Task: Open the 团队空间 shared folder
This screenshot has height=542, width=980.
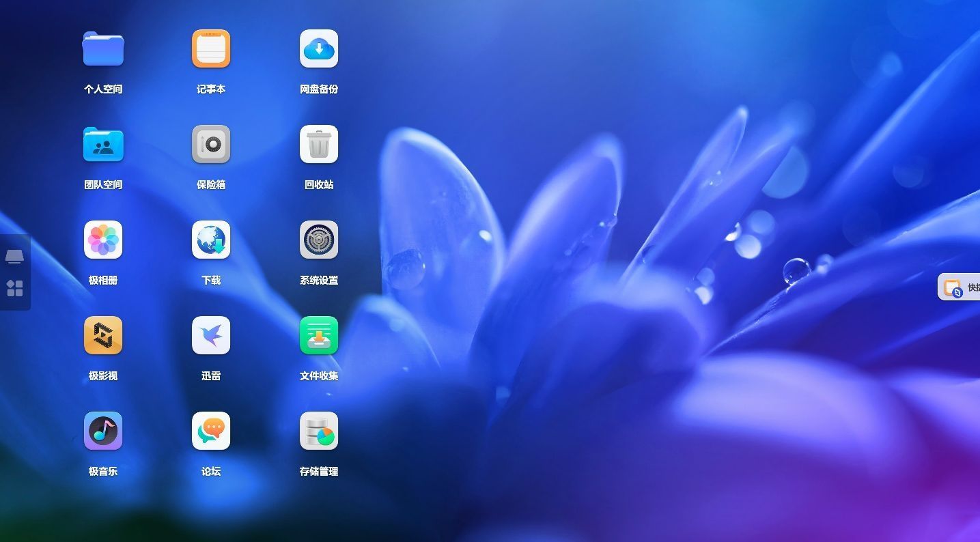Action: coord(103,144)
